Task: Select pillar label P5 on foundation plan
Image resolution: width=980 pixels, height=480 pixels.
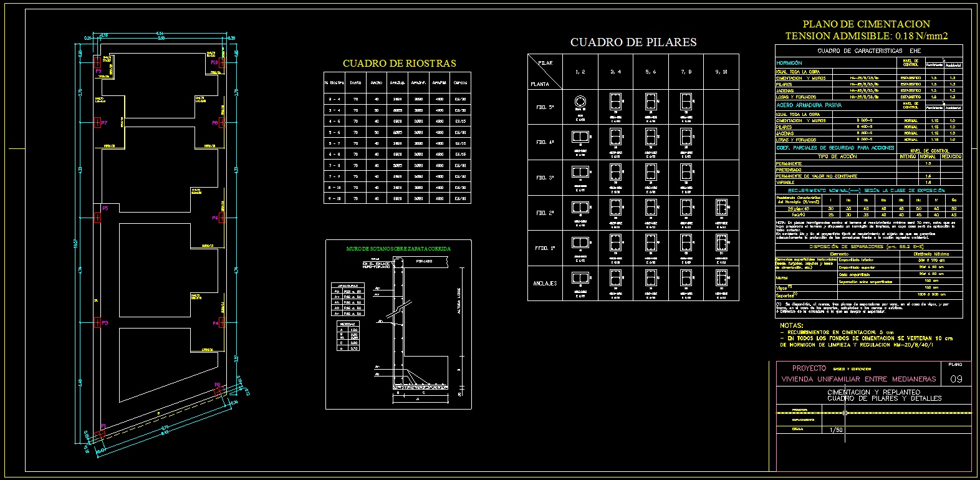Action: coord(105,208)
